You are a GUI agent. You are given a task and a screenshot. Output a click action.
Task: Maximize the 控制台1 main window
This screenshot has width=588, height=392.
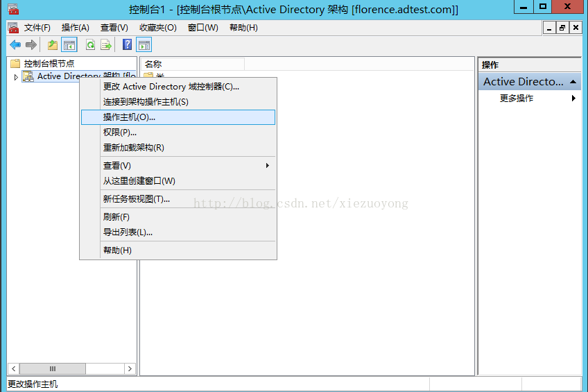pos(543,7)
